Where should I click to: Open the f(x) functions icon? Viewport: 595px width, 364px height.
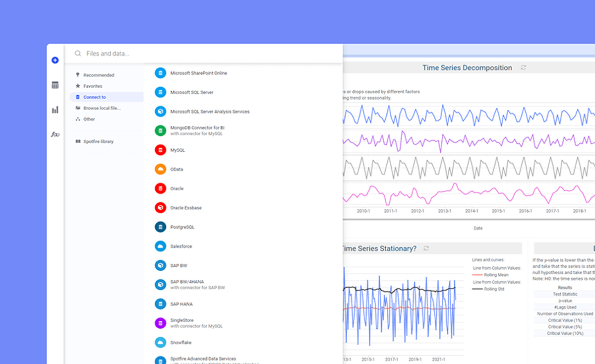tap(55, 134)
